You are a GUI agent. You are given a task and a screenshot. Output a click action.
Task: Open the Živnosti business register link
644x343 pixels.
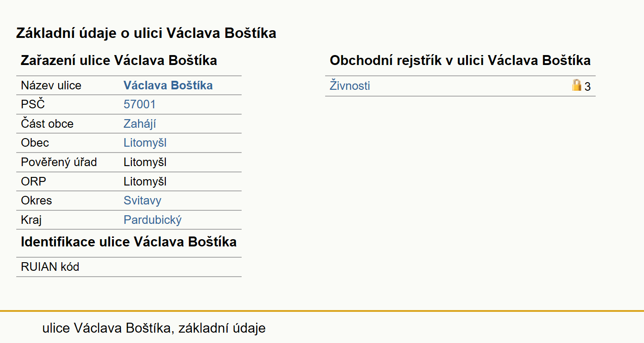(350, 86)
